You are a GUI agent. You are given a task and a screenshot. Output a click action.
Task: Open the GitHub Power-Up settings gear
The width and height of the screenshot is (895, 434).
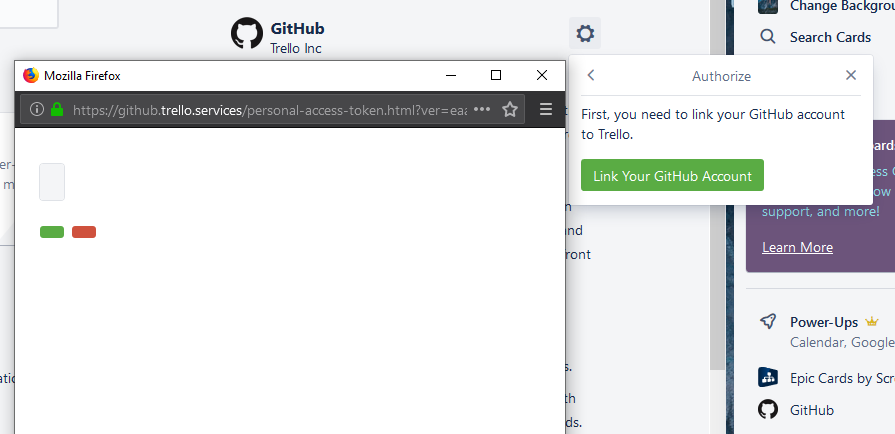pos(585,33)
